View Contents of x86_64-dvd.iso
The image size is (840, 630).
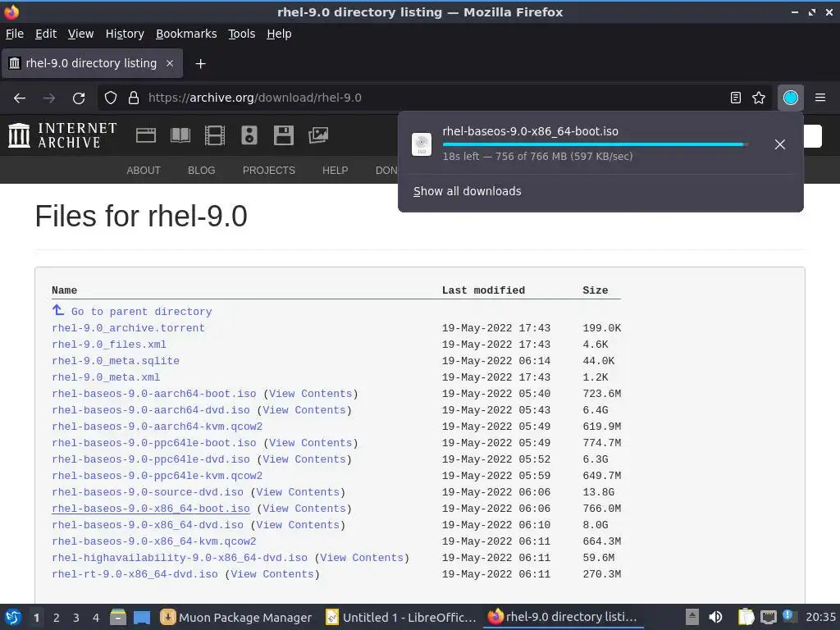298,525
